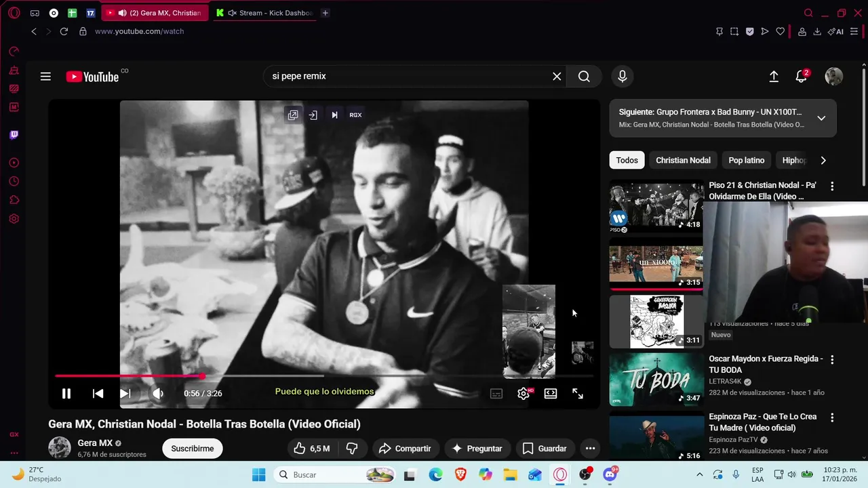The width and height of the screenshot is (868, 488).
Task: Share video with Compartir button
Action: 405,449
